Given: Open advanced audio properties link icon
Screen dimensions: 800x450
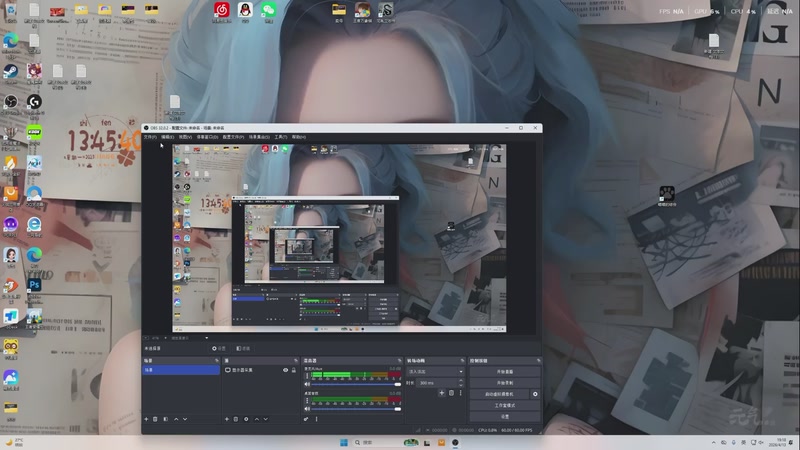Looking at the screenshot, I should 306,419.
